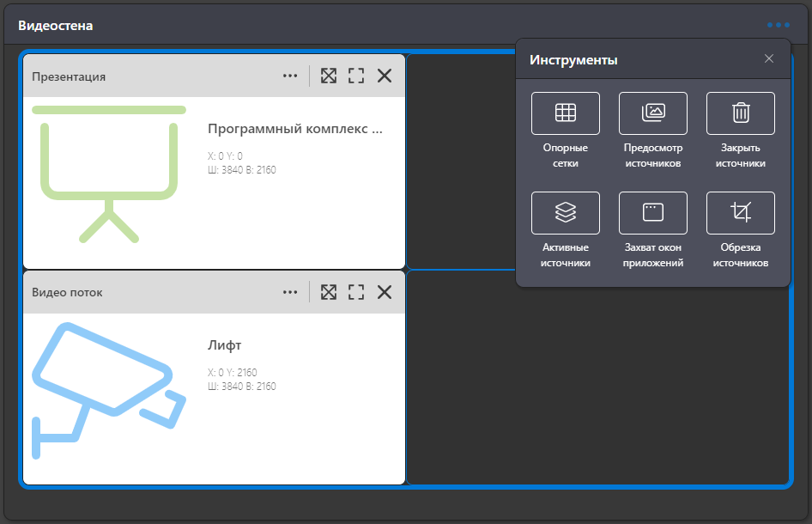Open more options for Видео поток source

(x=290, y=292)
